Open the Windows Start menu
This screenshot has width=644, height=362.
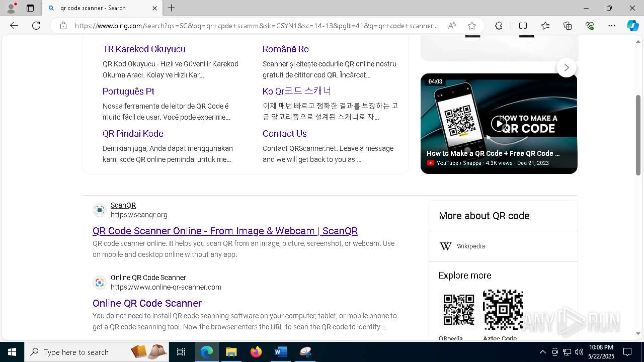[x=12, y=352]
